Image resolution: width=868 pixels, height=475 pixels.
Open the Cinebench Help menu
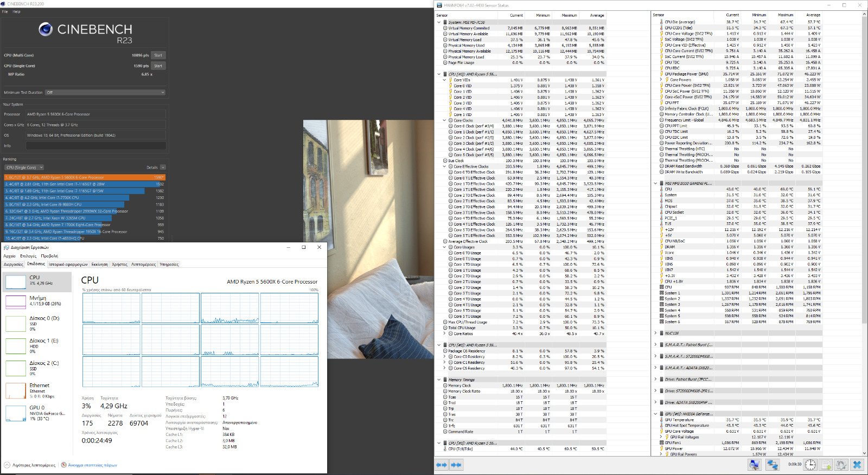pos(16,11)
